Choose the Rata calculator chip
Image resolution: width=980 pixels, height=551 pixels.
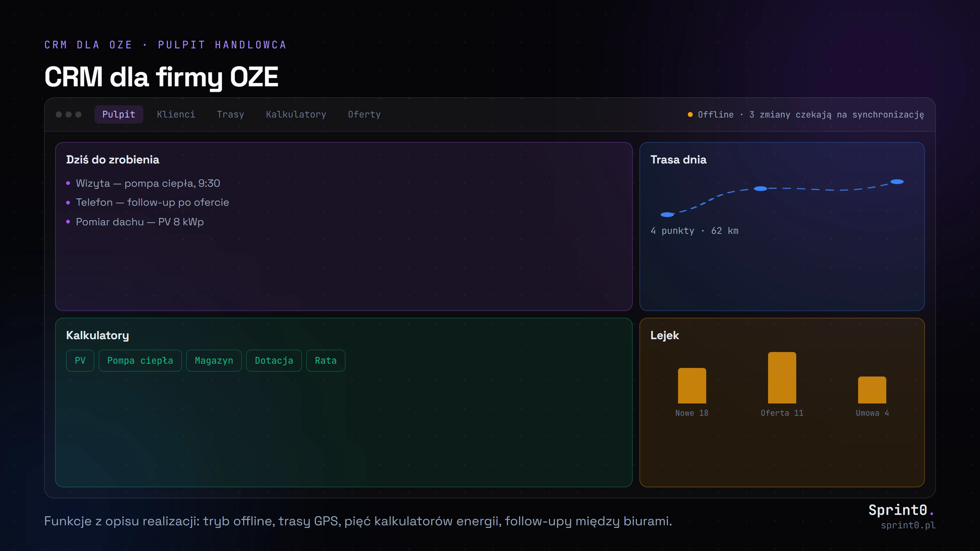(326, 361)
